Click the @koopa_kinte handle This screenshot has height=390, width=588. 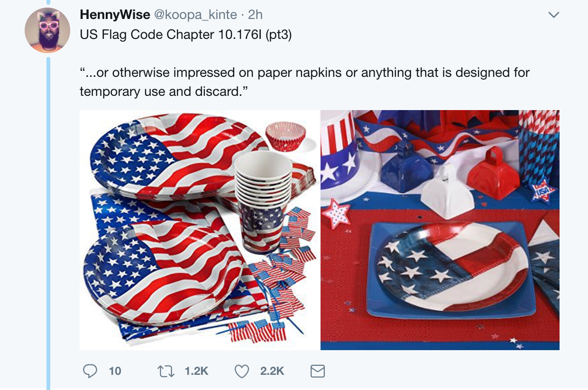point(194,15)
